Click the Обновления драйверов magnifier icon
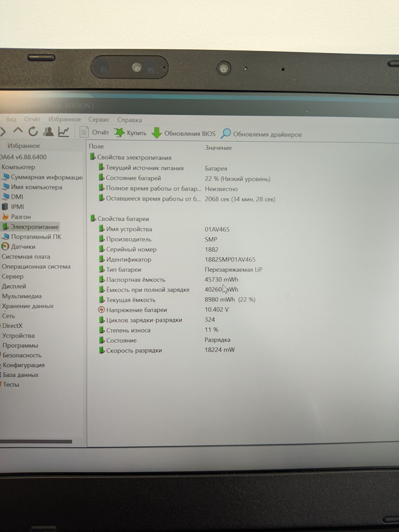Image resolution: width=399 pixels, height=532 pixels. [226, 134]
